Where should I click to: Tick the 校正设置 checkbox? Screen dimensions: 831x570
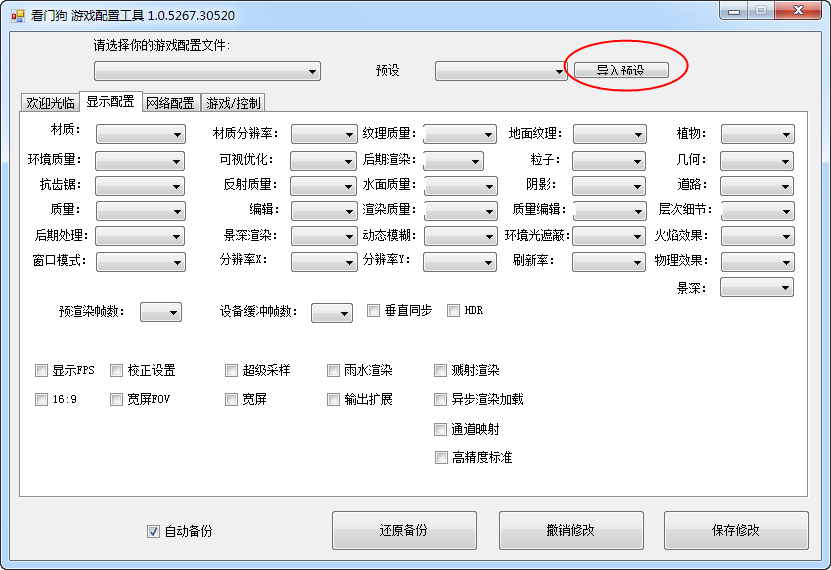click(116, 370)
